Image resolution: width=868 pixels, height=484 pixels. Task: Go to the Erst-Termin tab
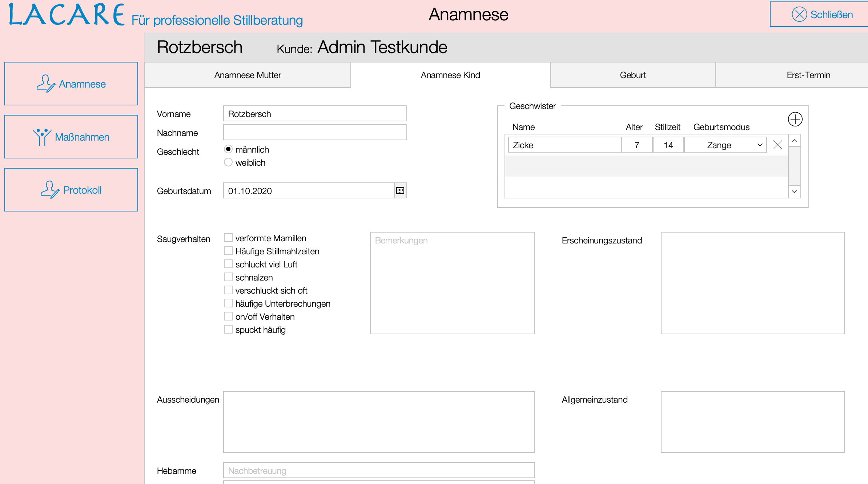tap(808, 75)
